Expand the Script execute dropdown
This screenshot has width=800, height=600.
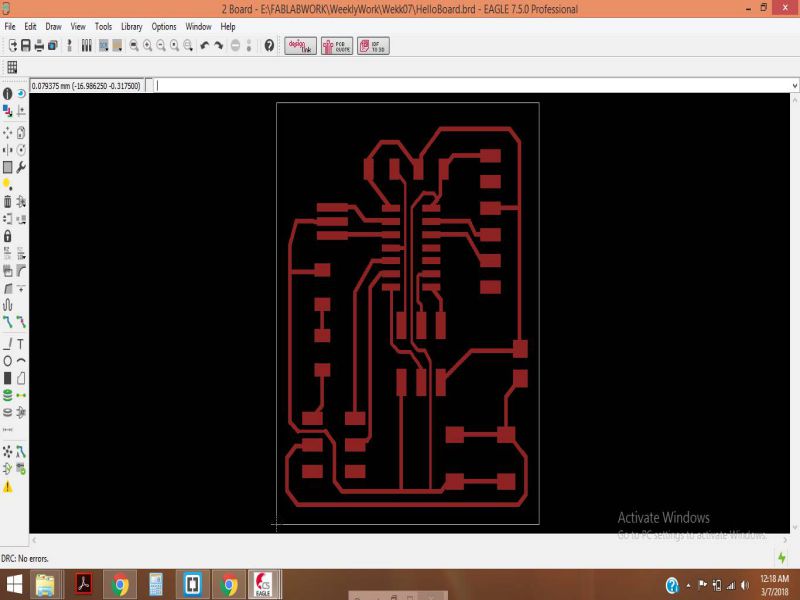click(104, 46)
